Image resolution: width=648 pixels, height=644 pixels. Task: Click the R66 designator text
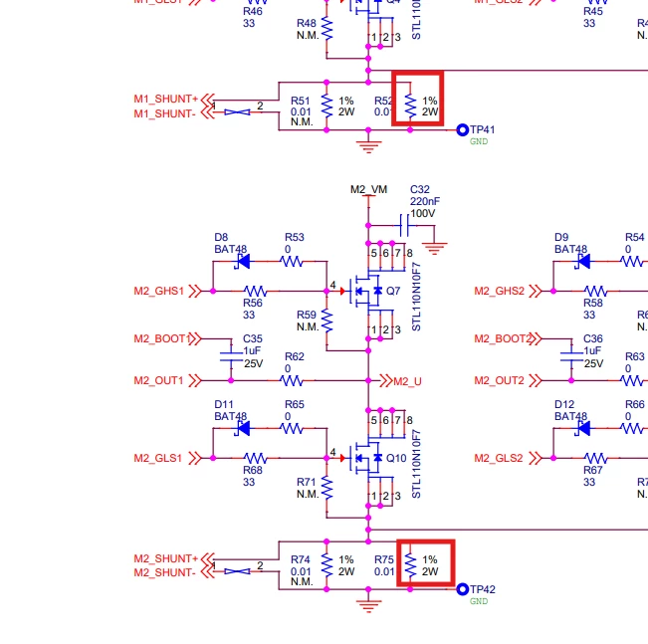coord(635,404)
